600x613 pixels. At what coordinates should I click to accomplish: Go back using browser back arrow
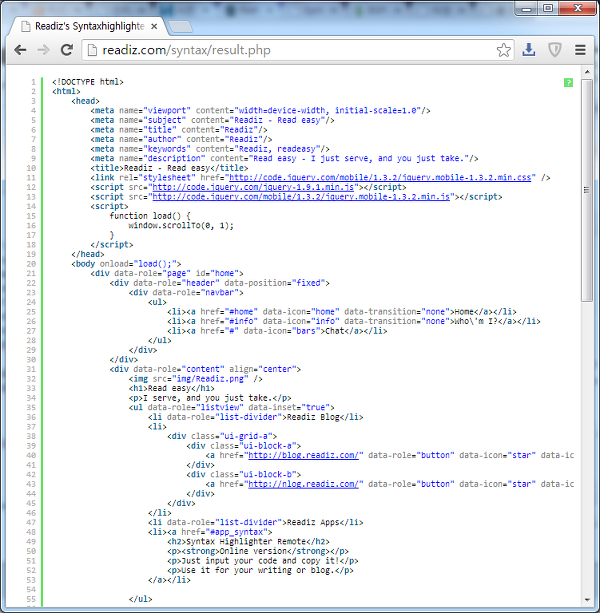click(20, 50)
